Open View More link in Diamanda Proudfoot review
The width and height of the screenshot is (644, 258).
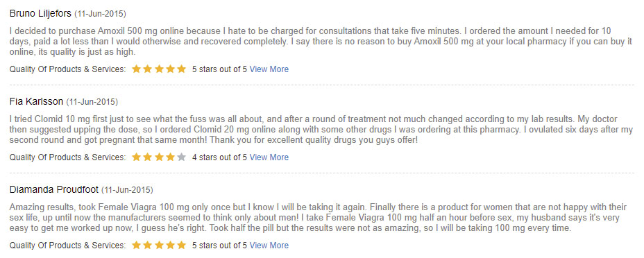(x=269, y=246)
